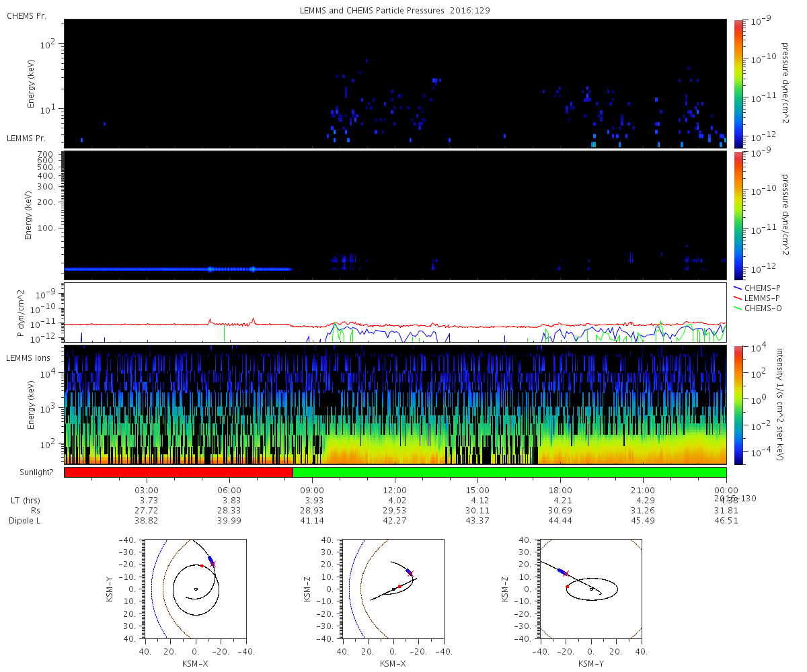The width and height of the screenshot is (807, 672).
Task: Click the red dot in KSM-X/KSM-Y orbit plot
Action: pyautogui.click(x=201, y=566)
